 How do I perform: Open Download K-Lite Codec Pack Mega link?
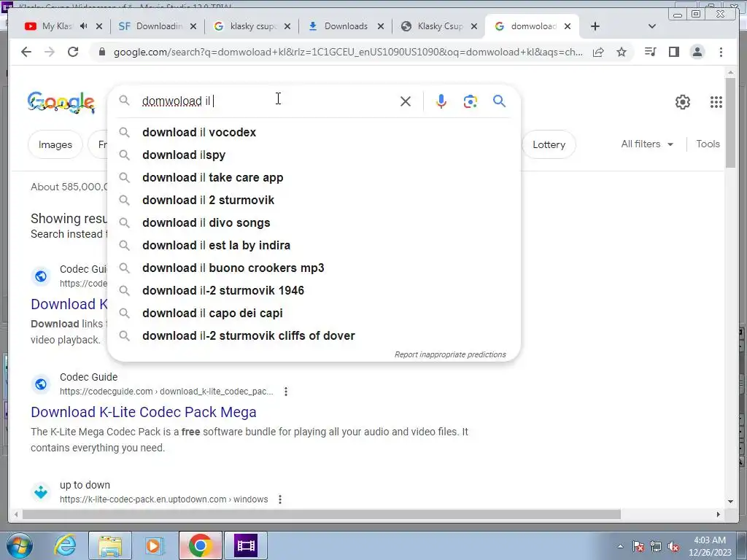pos(144,412)
